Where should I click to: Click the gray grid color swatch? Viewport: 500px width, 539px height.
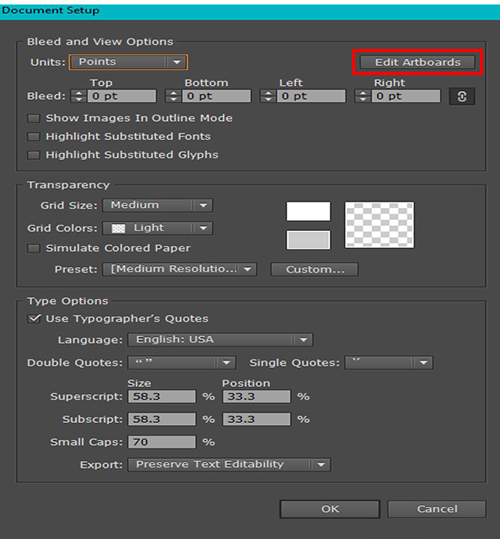[x=308, y=240]
